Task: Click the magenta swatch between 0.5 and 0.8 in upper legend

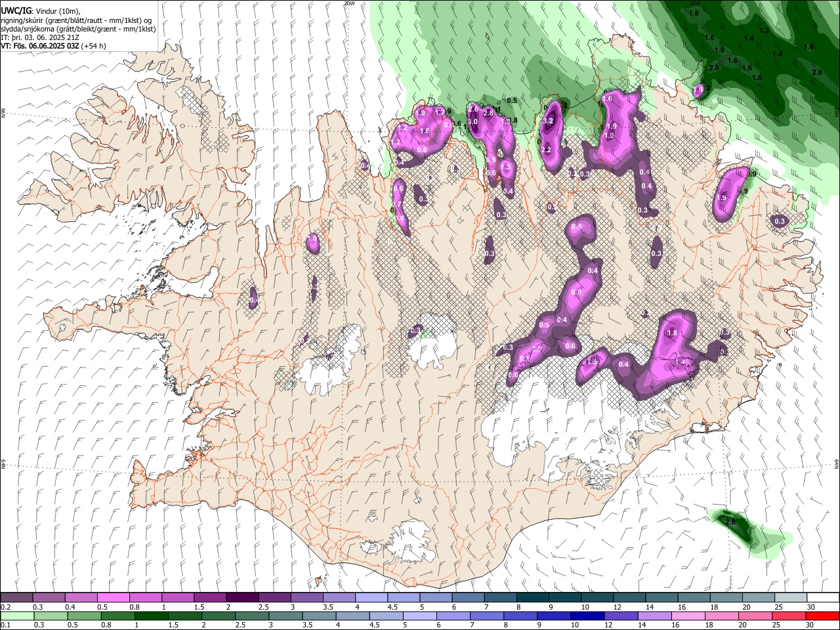Action: (x=114, y=598)
